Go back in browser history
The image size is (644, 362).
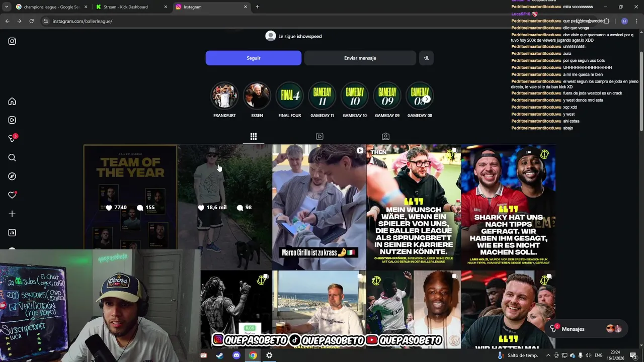7,21
